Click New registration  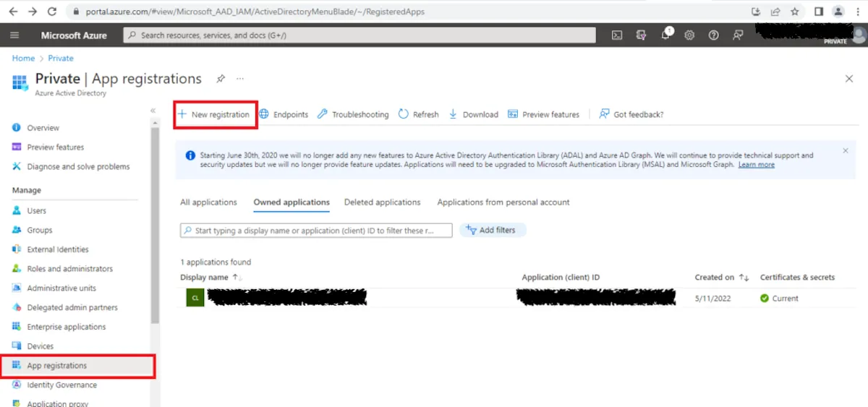point(214,114)
